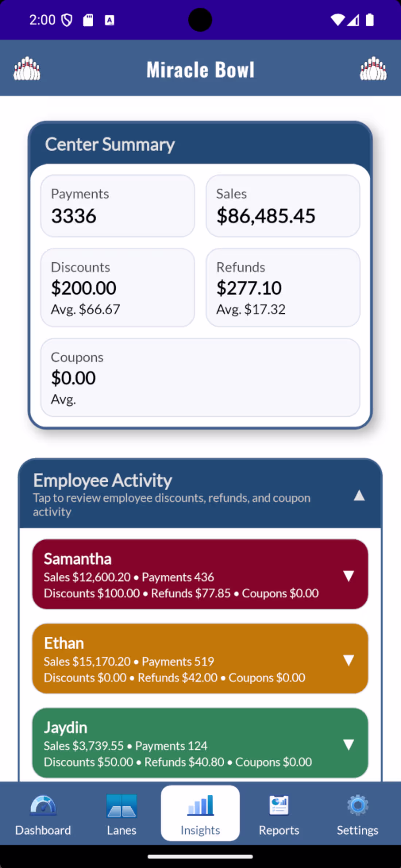Tap the left bowling pins icon
Image resolution: width=401 pixels, height=868 pixels.
point(27,69)
